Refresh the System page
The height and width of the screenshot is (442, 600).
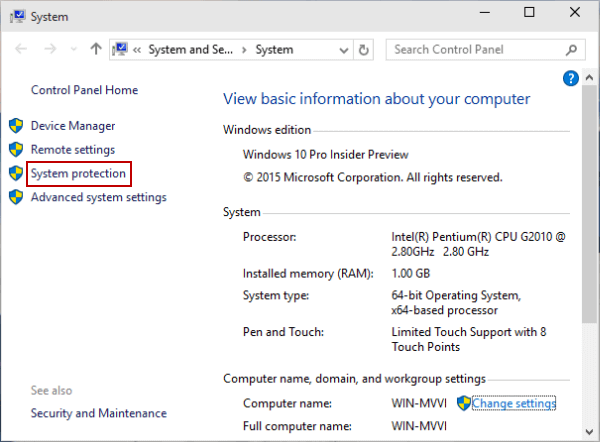pos(364,50)
